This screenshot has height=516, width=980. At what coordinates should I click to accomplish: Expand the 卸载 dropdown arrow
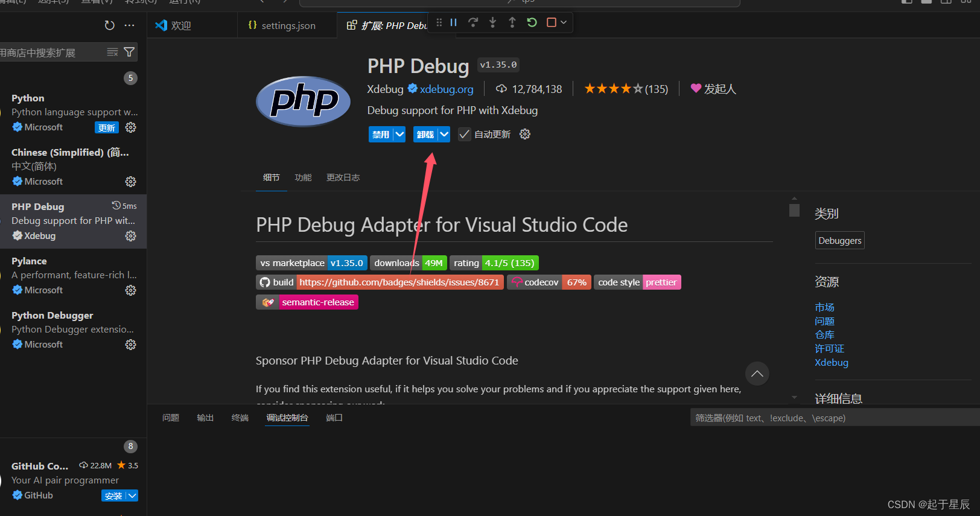444,134
